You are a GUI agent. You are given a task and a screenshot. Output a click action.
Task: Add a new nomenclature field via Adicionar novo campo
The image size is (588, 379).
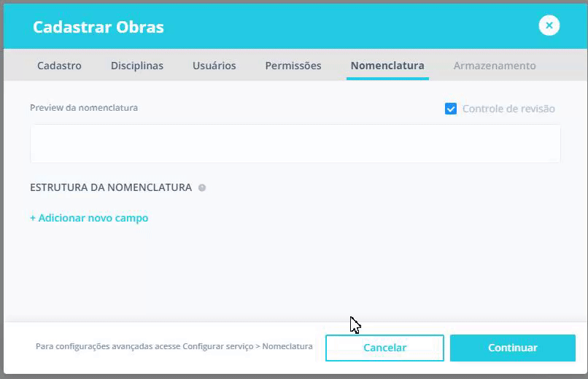(x=93, y=218)
